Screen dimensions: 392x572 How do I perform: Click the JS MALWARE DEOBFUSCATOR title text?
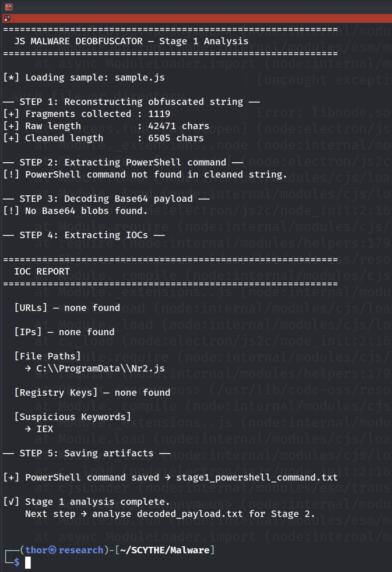click(78, 41)
